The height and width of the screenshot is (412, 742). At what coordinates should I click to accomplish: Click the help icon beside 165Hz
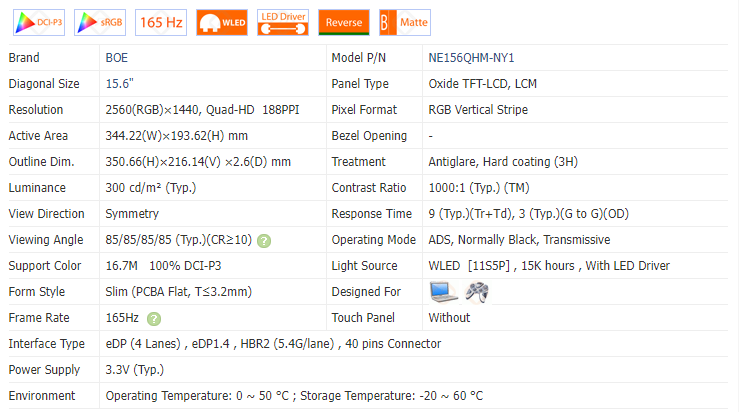[x=154, y=318]
